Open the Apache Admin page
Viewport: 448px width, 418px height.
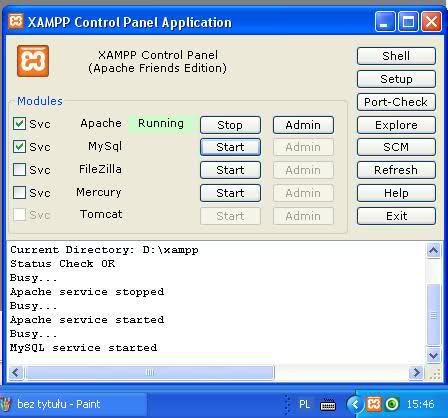(303, 125)
